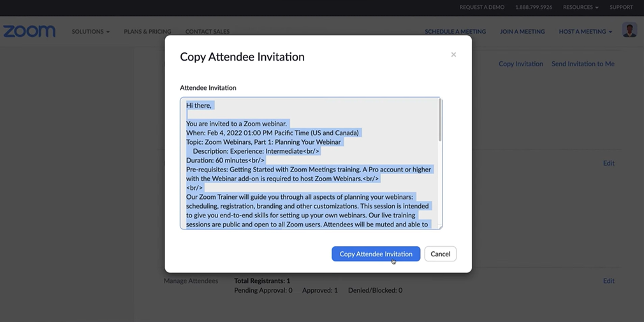This screenshot has width=644, height=322.
Task: Click the 'You are invited to a Zoom webinar' line
Action: (236, 124)
